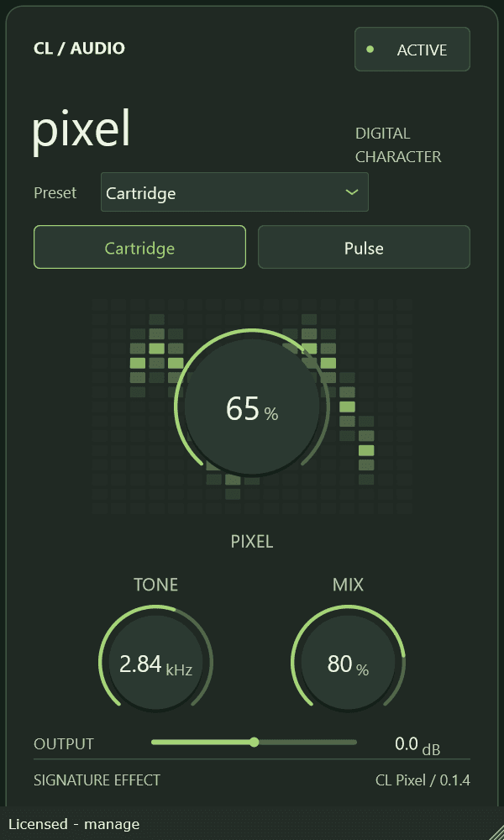Click the PIXEL label under big knob
The height and width of the screenshot is (840, 504).
252,542
